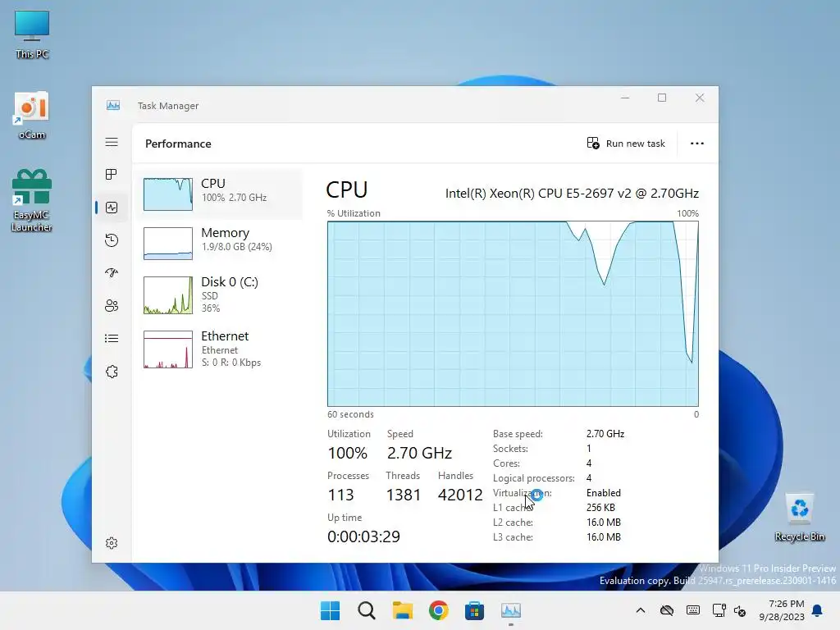Screen dimensions: 840x630
Task: Open the oCam desktop shortcut
Action: [x=32, y=115]
